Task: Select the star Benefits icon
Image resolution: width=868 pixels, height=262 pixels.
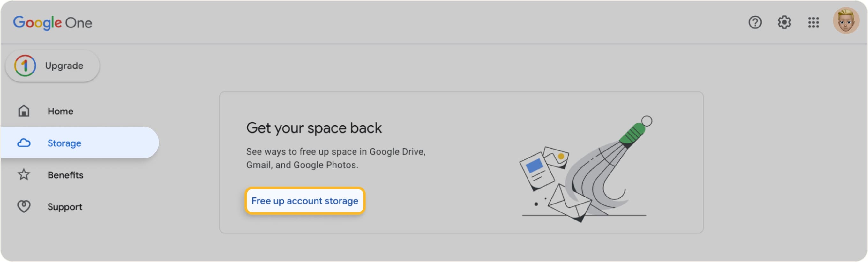Action: [x=24, y=174]
